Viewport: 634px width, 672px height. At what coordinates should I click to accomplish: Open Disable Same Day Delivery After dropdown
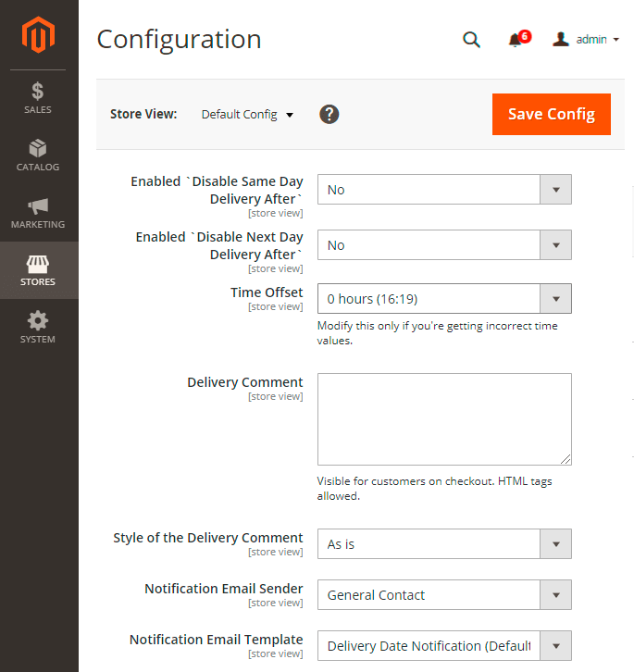(x=444, y=190)
